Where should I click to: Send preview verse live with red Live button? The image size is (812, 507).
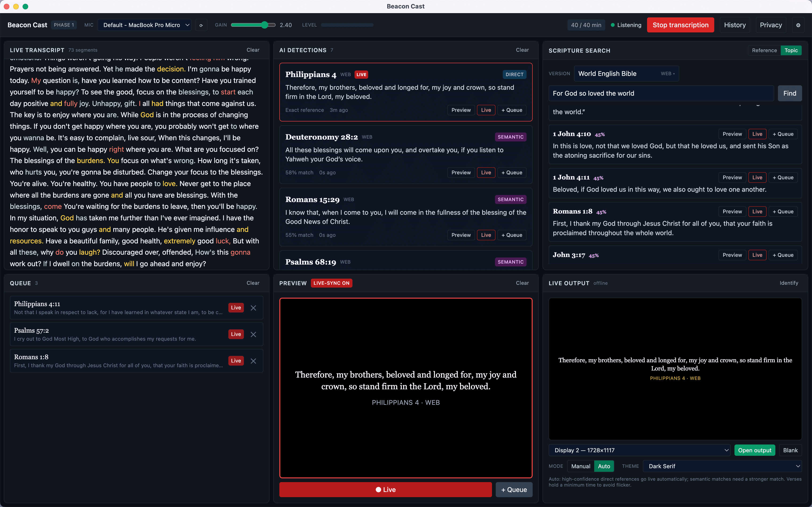click(x=385, y=490)
